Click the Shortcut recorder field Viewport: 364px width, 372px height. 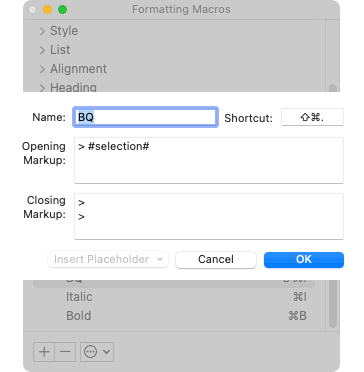pyautogui.click(x=312, y=117)
